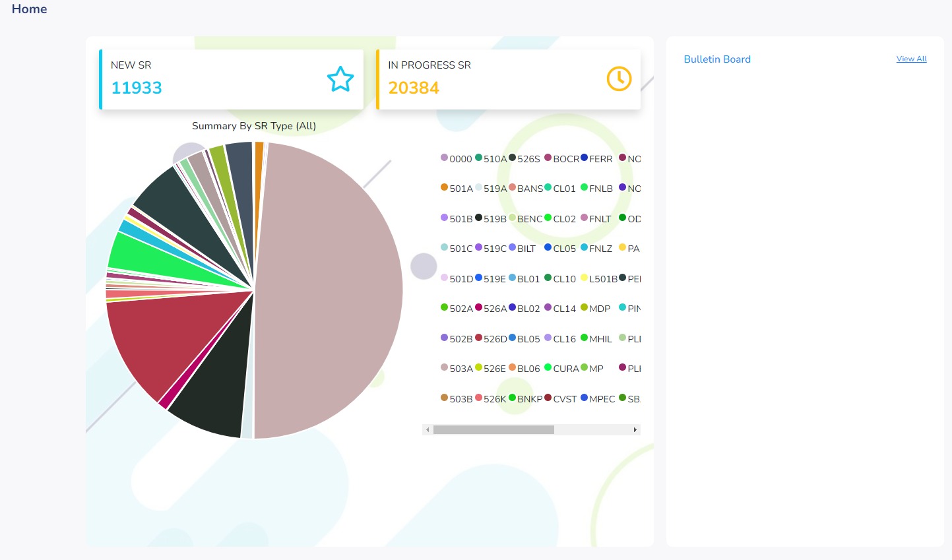Click the 502B legend label
This screenshot has height=560, width=952.
(461, 339)
